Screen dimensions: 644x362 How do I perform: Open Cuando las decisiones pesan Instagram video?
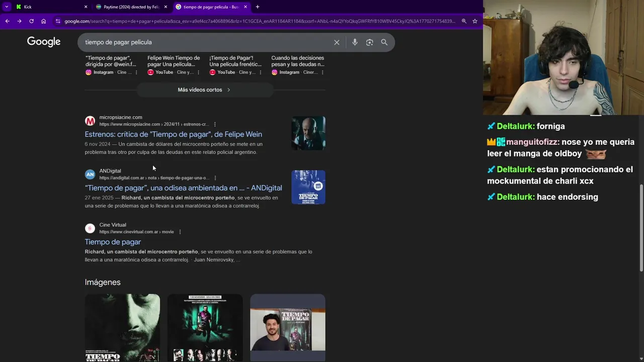297,61
